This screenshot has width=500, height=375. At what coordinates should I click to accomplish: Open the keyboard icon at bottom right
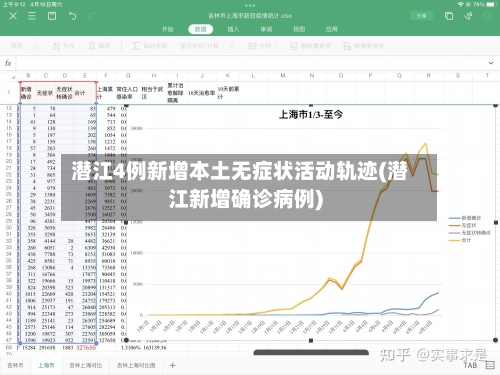490,365
